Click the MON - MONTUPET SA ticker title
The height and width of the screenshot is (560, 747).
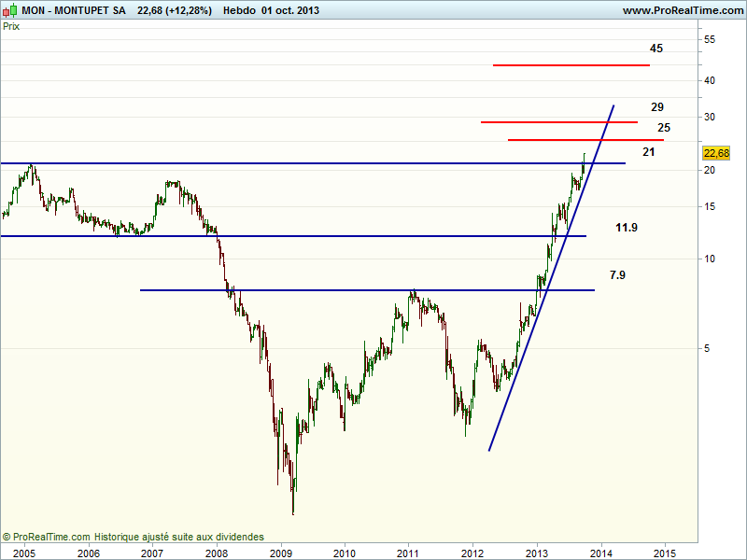tap(67, 10)
